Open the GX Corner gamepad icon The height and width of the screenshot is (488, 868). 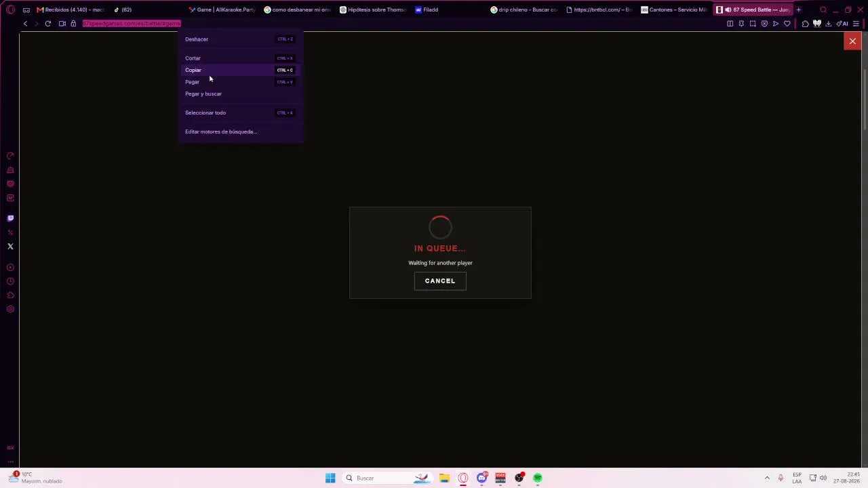[x=26, y=9]
